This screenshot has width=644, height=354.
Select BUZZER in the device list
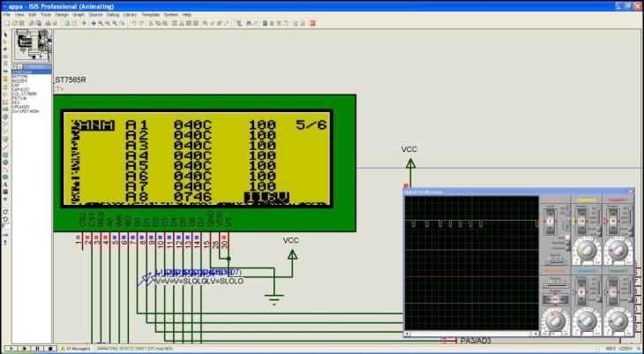click(x=19, y=81)
